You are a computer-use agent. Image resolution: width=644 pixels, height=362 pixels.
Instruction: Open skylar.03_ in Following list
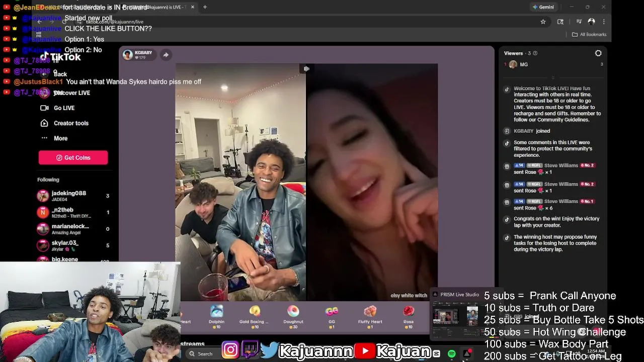73,245
